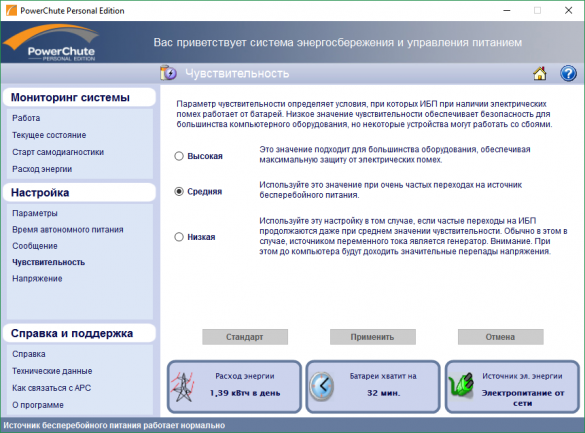The width and height of the screenshot is (585, 433).
Task: Open Время автономного питания settings
Action: coord(68,230)
